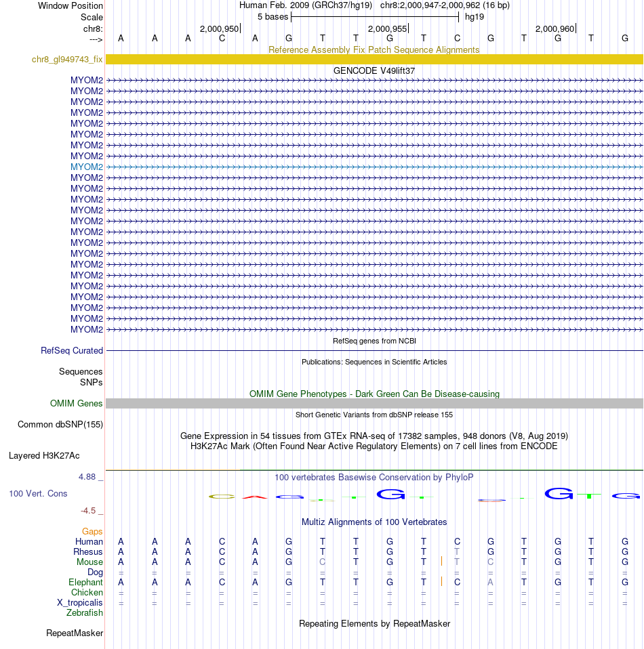The image size is (644, 649).
Task: Open the GTEx Gene Expression track title
Action: pos(374,436)
